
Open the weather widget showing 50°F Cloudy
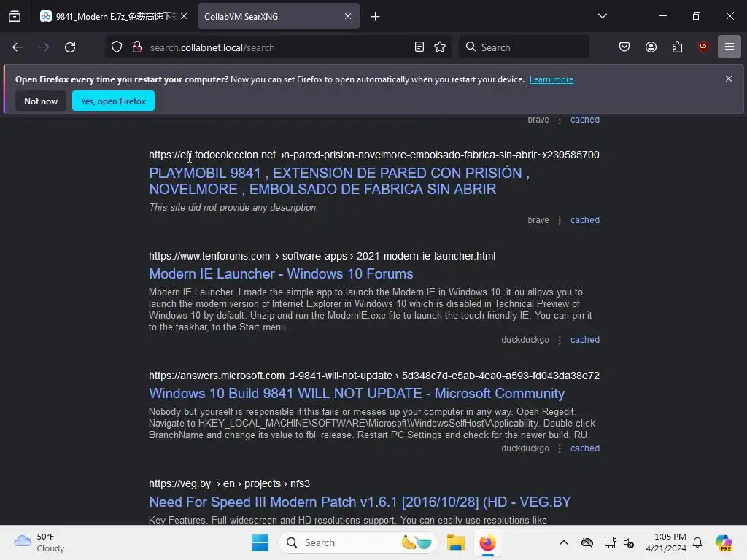(x=39, y=542)
